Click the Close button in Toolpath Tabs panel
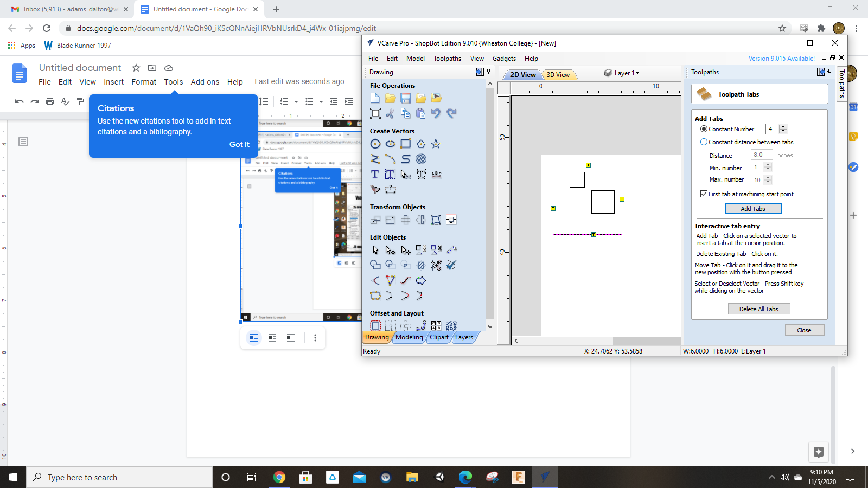868x488 pixels. pos(804,330)
